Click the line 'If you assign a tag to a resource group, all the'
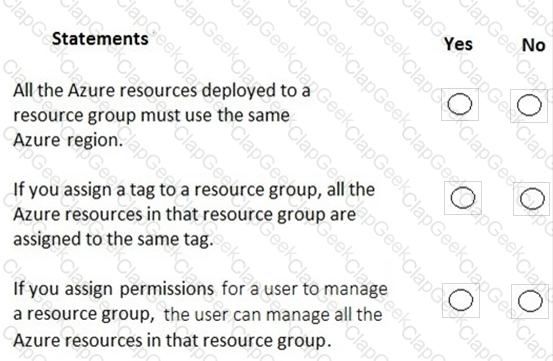Viewport: 553px width, 361px height. [194, 190]
